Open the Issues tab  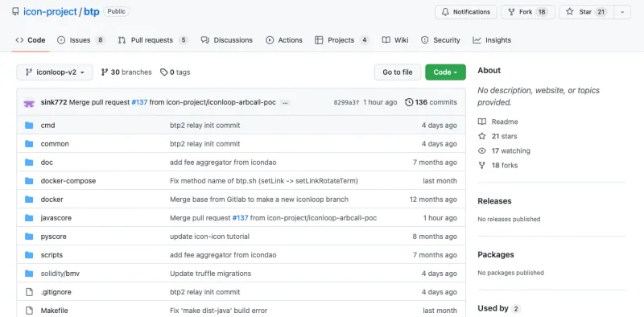[x=81, y=40]
